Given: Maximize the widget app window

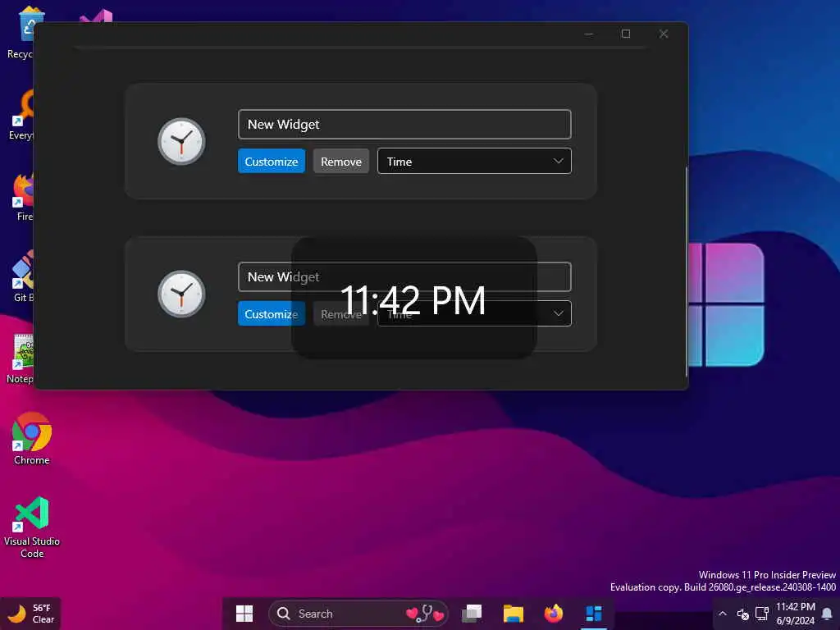Looking at the screenshot, I should click(626, 34).
